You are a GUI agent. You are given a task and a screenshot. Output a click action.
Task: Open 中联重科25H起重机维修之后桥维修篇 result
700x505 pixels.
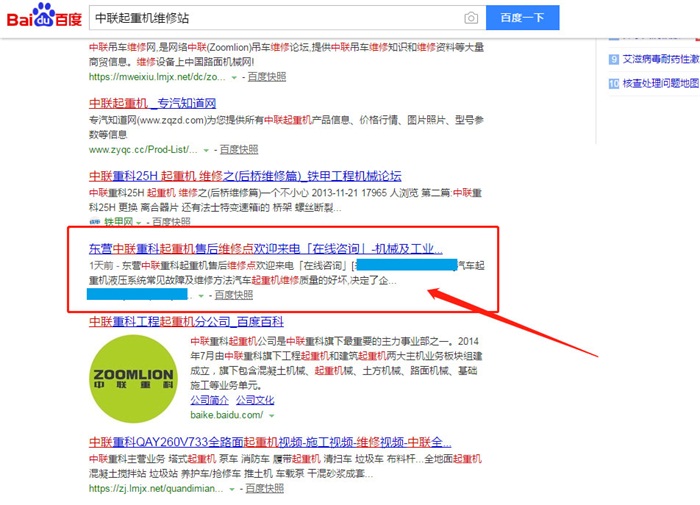click(245, 176)
